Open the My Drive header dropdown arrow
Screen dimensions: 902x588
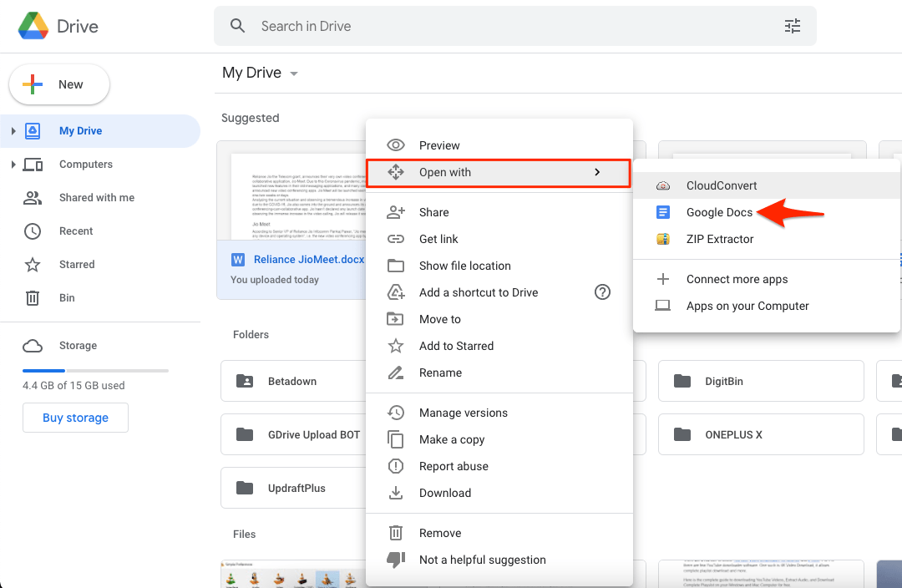[x=293, y=73]
